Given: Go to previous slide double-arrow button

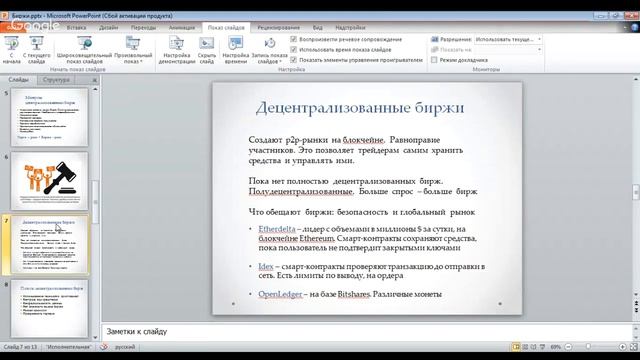Looking at the screenshot, I should click(x=636, y=303).
